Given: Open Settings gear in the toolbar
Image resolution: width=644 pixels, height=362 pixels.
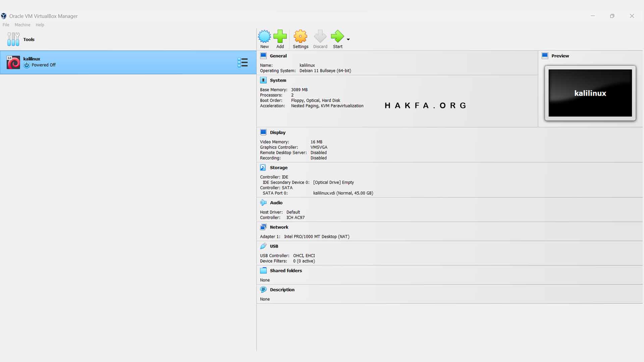Looking at the screenshot, I should 301,36.
